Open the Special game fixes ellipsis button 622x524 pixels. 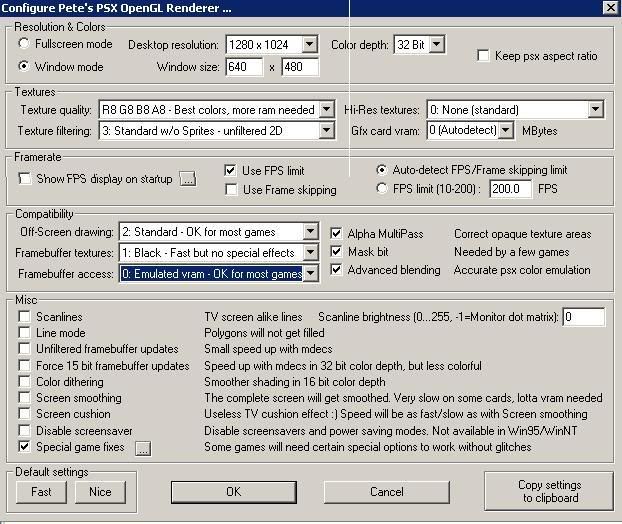click(x=143, y=448)
